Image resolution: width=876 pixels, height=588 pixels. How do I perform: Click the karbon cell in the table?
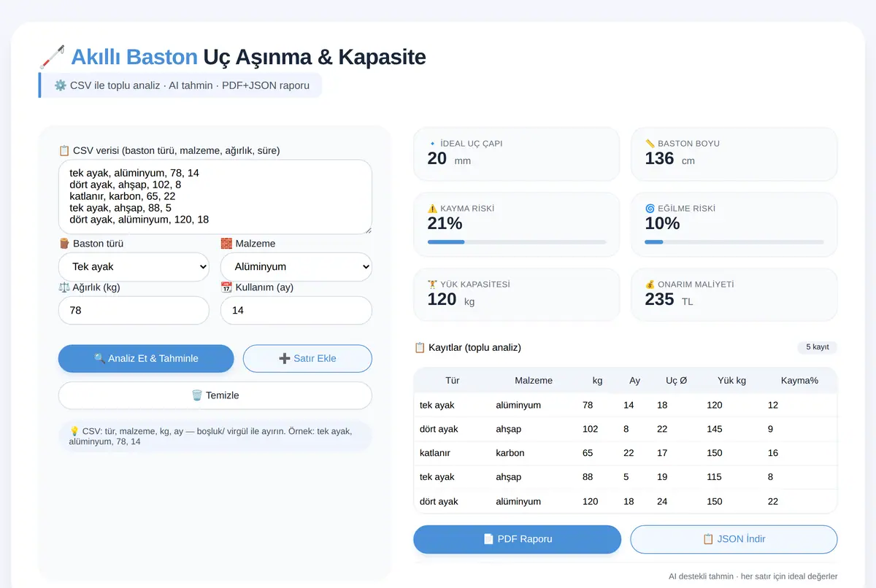510,453
